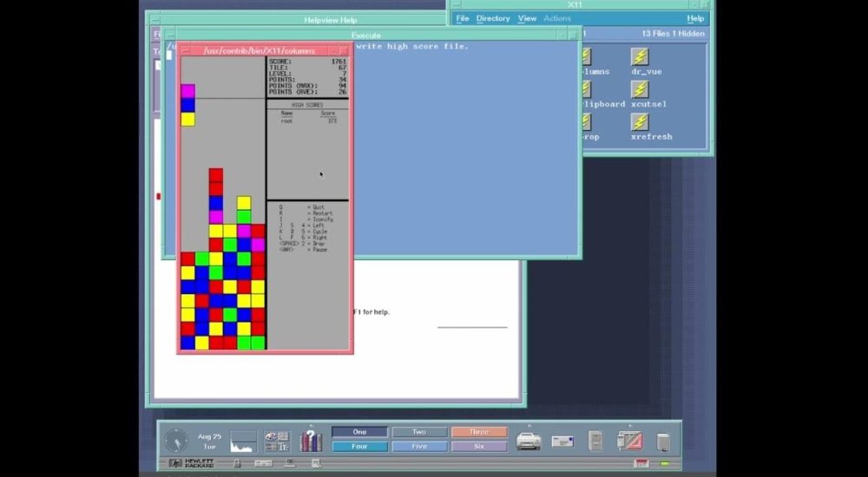The height and width of the screenshot is (477, 868).
Task: Click the clock on the front panel
Action: [176, 441]
